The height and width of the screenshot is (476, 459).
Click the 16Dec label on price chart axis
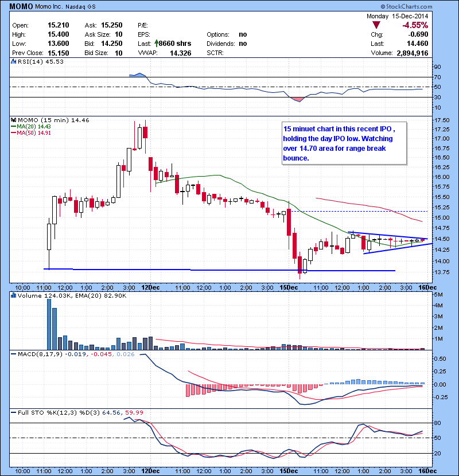pyautogui.click(x=427, y=287)
